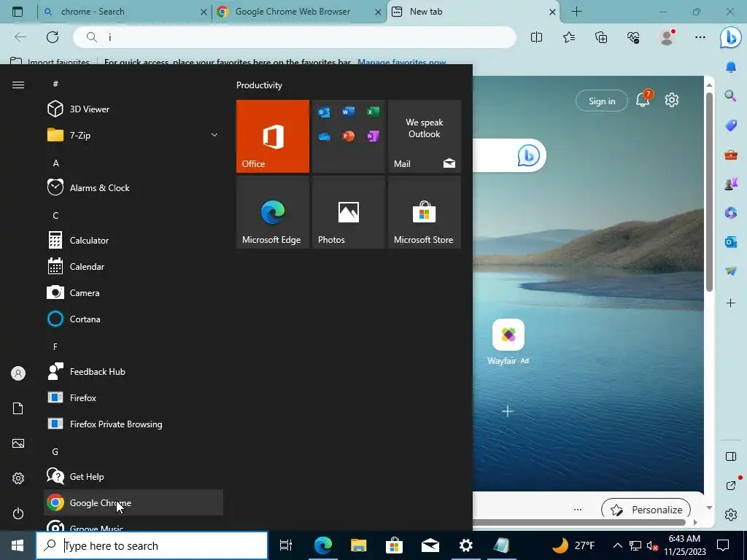This screenshot has height=560, width=747.
Task: Open Browser essentials heart icon
Action: coord(633,37)
